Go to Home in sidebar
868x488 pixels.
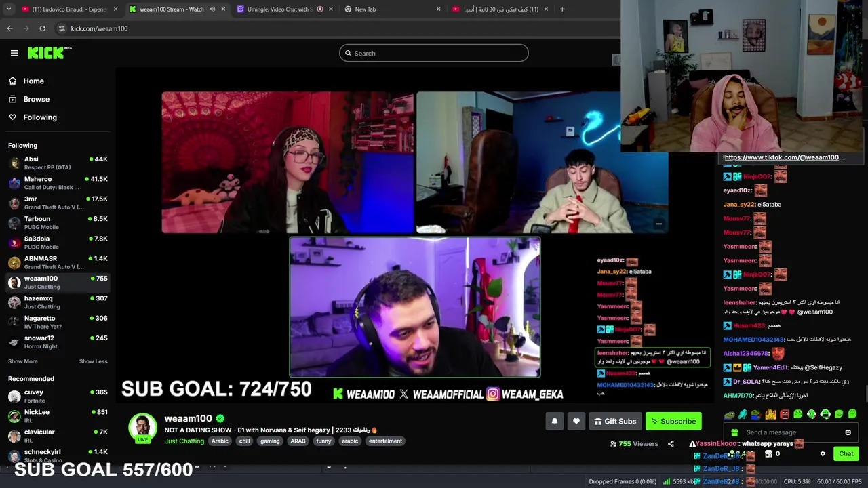(x=26, y=81)
